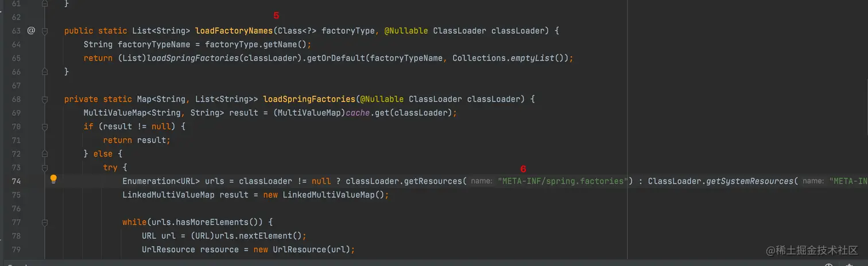Screen dimensions: 868x266
Task: Click getOrDefault on line 65
Action: [336, 58]
